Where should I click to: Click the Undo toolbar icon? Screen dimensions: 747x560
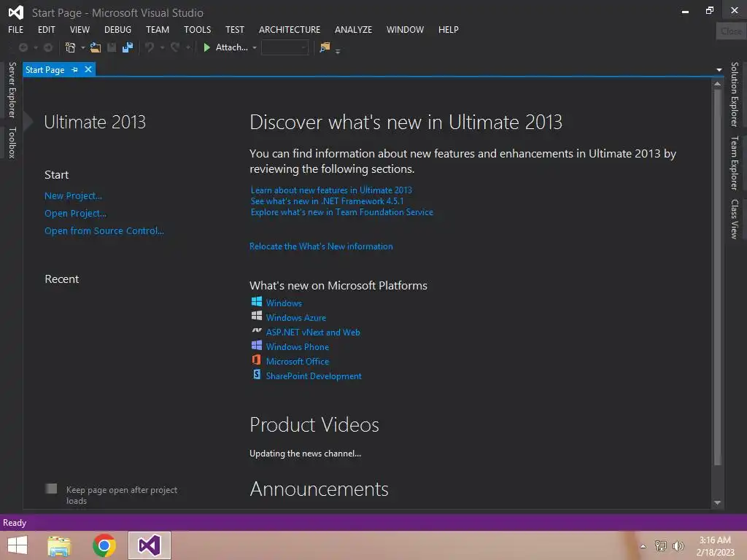tap(150, 47)
